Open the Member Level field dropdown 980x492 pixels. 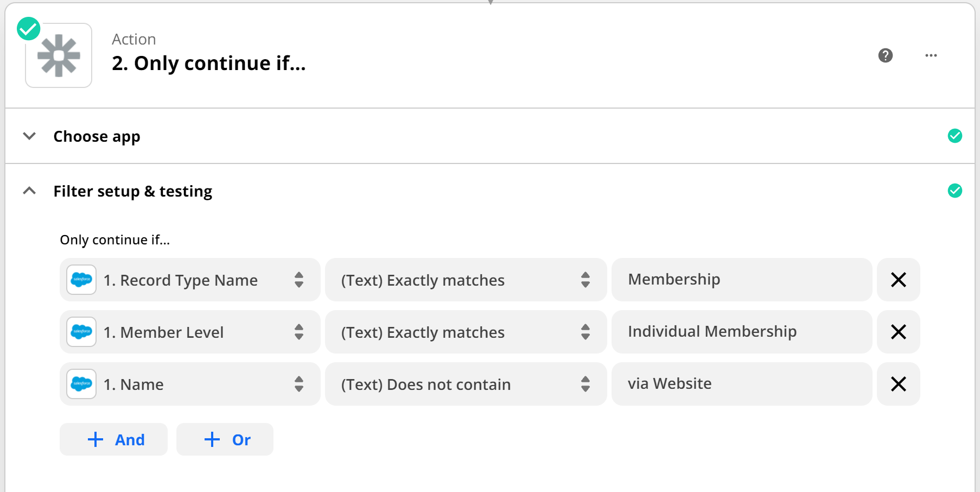click(x=190, y=332)
